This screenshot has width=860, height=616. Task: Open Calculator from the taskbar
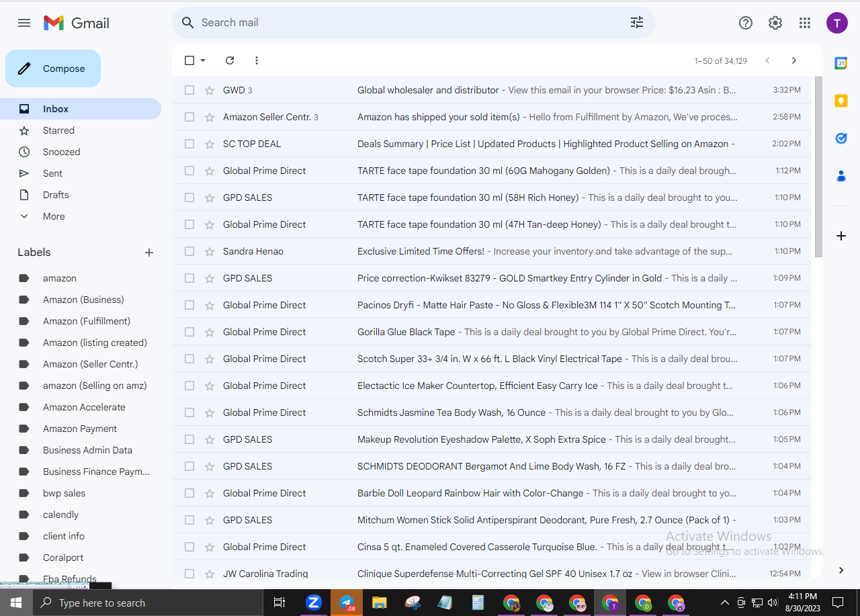(478, 603)
